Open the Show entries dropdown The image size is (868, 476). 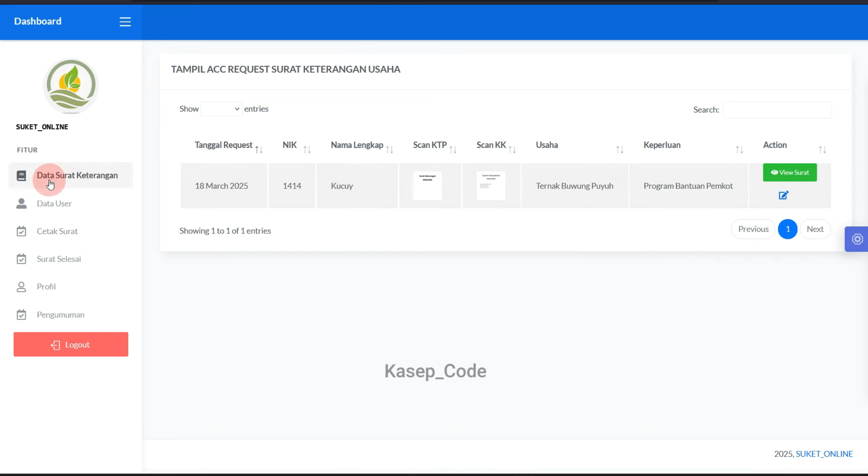coord(221,109)
